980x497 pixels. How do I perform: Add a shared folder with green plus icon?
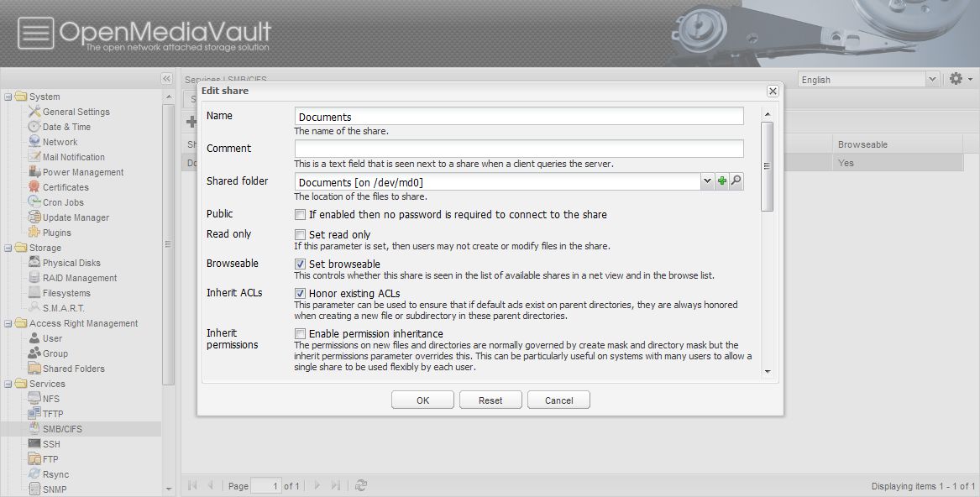(x=722, y=181)
